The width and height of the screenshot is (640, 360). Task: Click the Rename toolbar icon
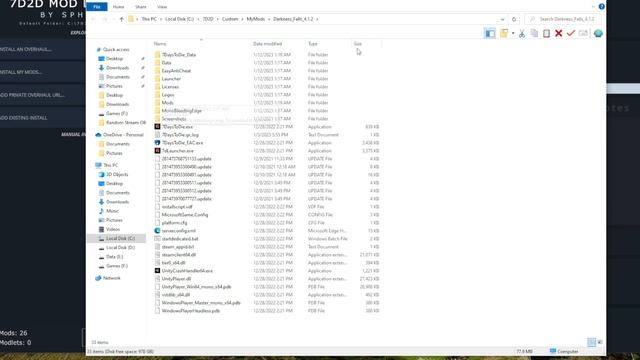(583, 33)
